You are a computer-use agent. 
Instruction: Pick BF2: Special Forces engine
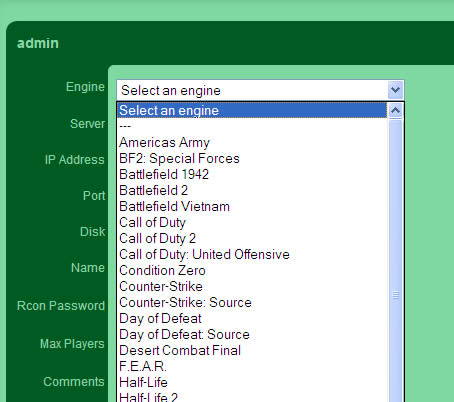click(252, 158)
